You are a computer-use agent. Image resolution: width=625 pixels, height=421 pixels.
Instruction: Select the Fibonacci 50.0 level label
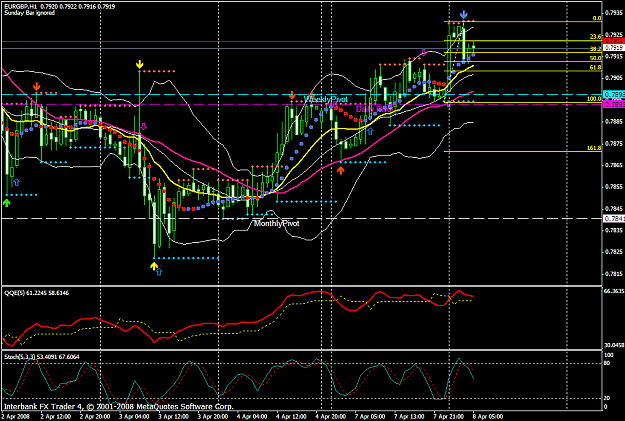click(596, 58)
